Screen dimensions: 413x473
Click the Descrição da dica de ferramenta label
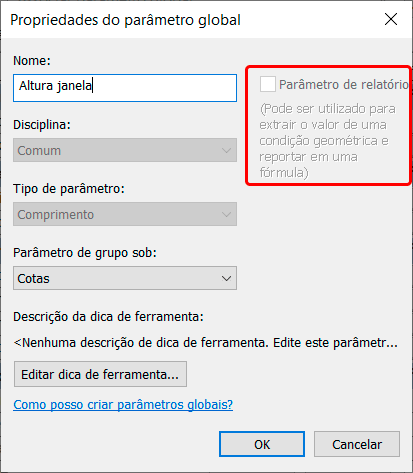108,317
